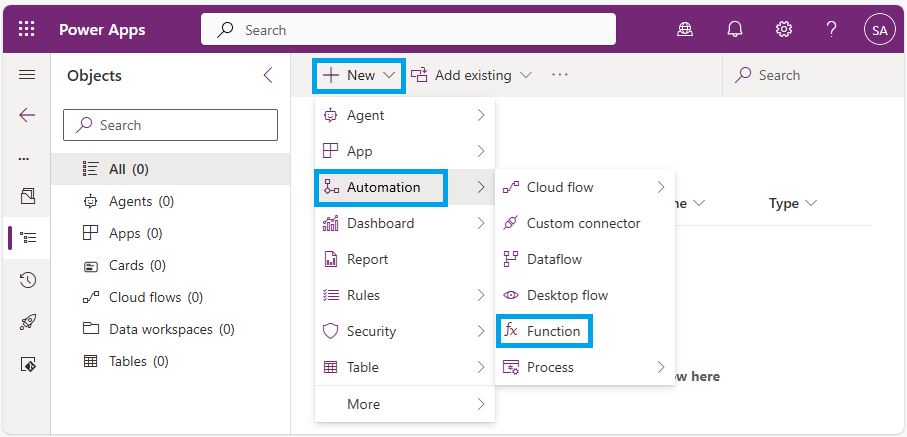This screenshot has width=907, height=437.
Task: Toggle the hamburger navigation menu
Action: coord(27,75)
